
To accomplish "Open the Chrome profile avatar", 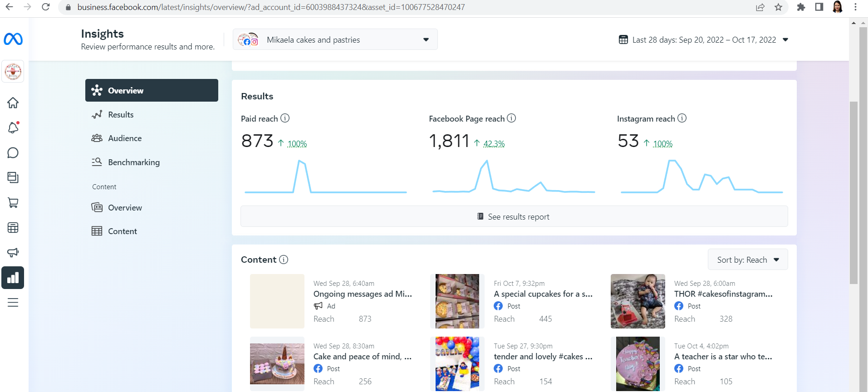I will (838, 7).
